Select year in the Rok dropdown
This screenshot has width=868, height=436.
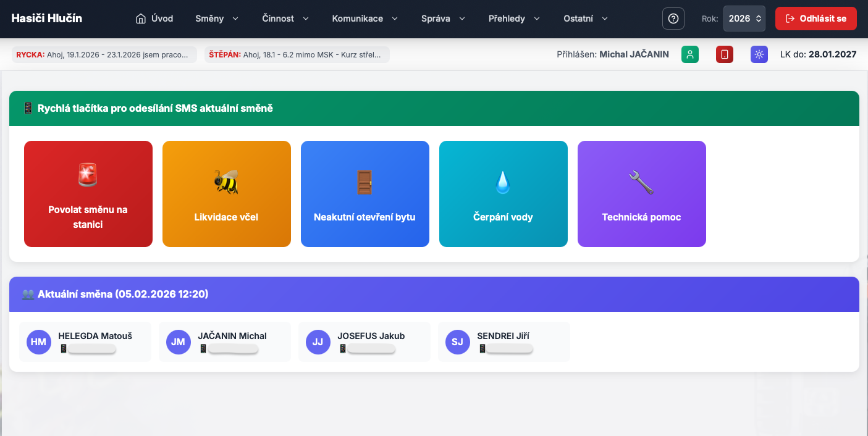pos(744,19)
